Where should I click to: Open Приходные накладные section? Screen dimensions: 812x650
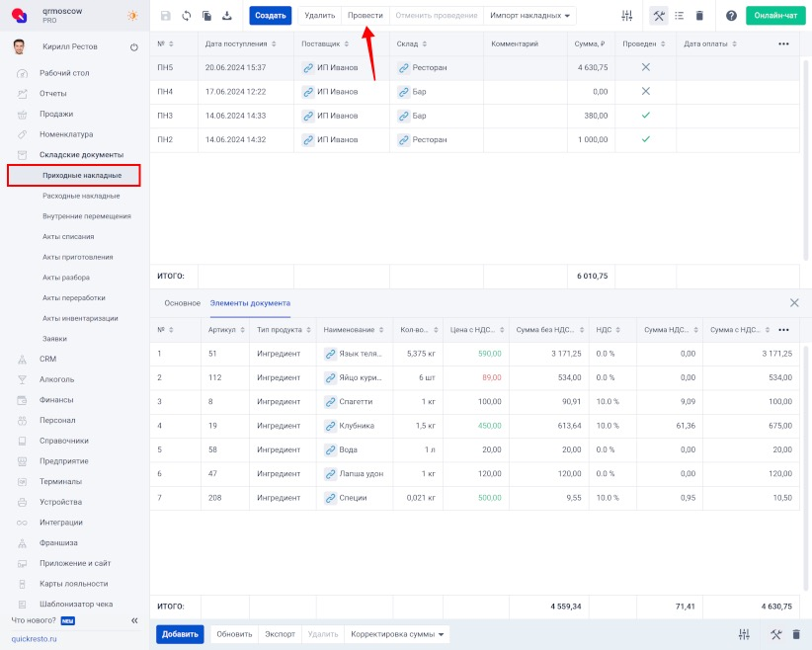click(74, 176)
